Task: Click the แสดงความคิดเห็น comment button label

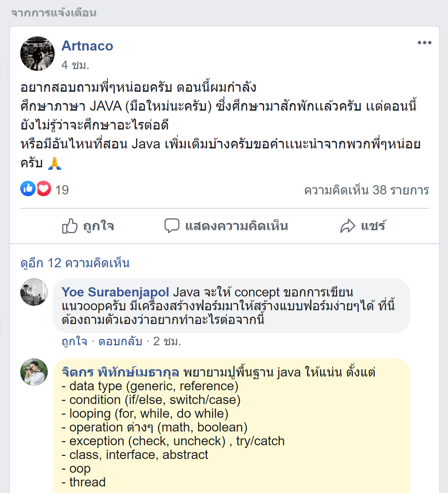Action: tap(236, 226)
